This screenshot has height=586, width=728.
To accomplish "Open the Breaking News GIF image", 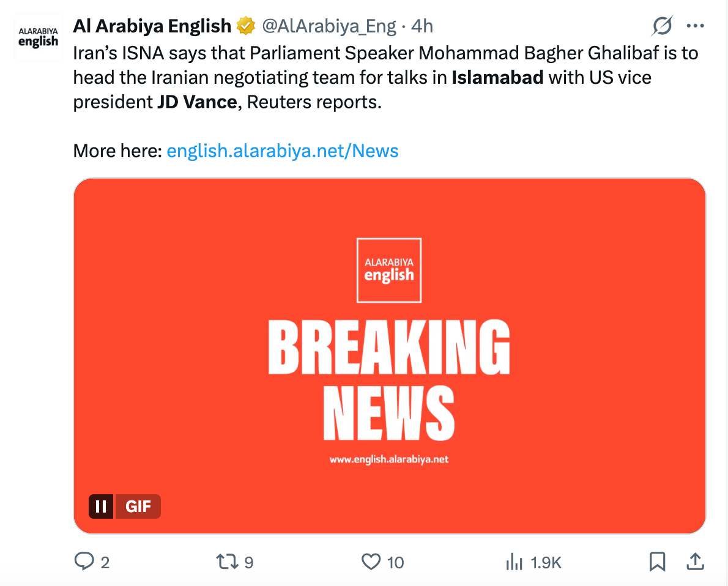I will 390,355.
